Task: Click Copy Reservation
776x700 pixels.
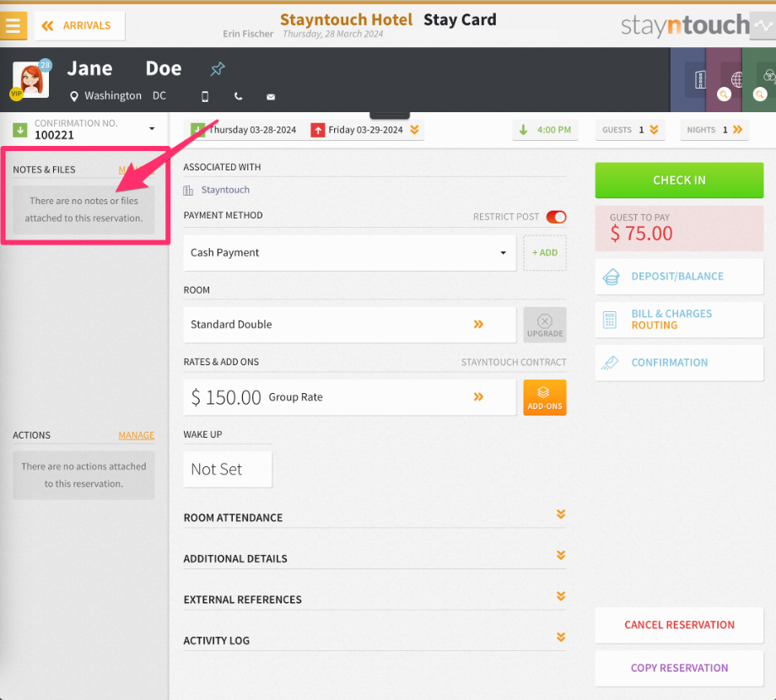Action: coord(679,668)
